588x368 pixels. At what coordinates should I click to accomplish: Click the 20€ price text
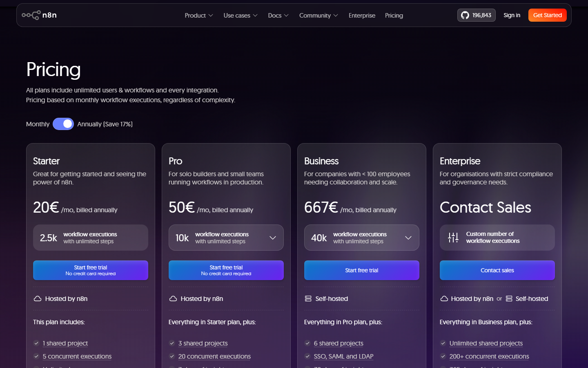tap(46, 207)
